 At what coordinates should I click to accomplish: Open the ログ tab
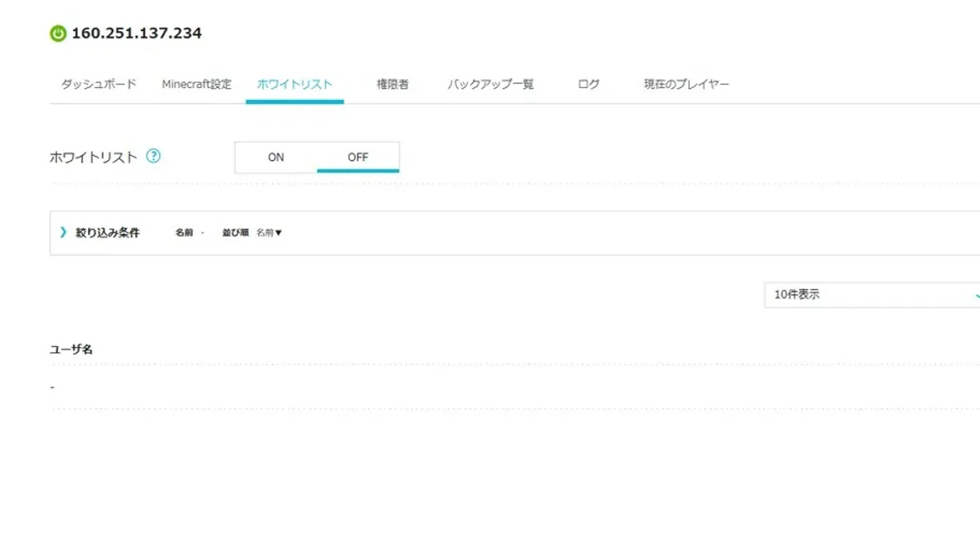pos(587,83)
